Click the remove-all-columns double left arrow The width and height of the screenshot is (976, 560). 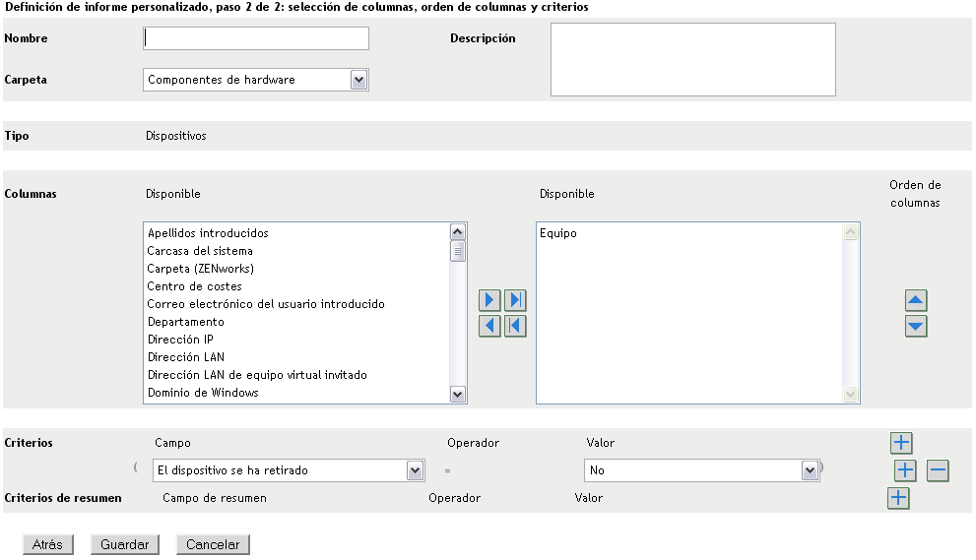(515, 326)
